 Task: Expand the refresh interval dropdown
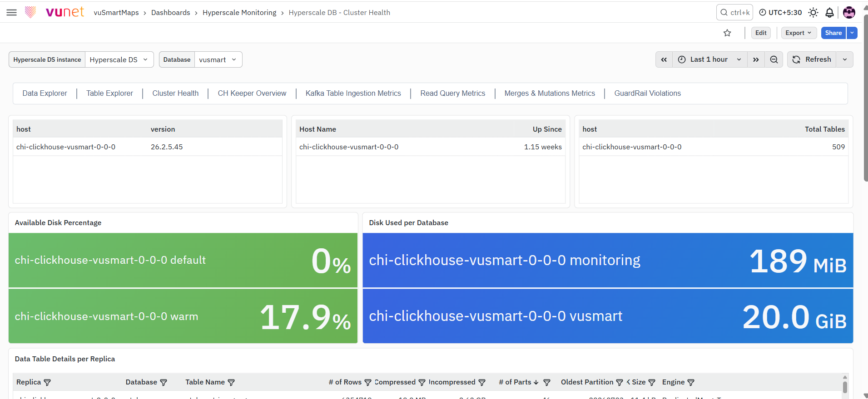coord(845,59)
